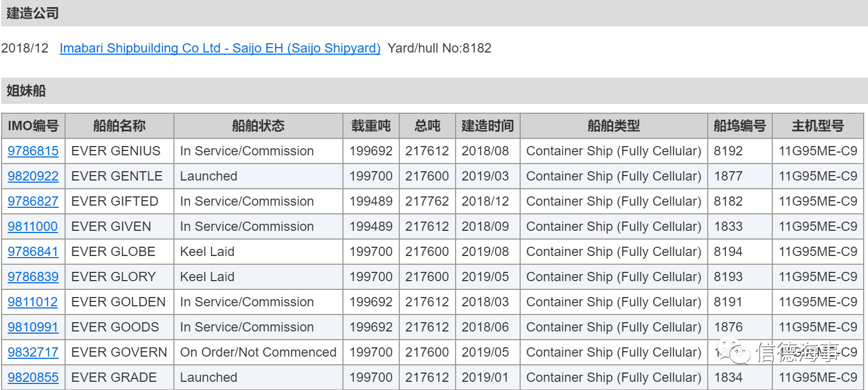
Task: Click the 建造时间 column header
Action: [488, 126]
